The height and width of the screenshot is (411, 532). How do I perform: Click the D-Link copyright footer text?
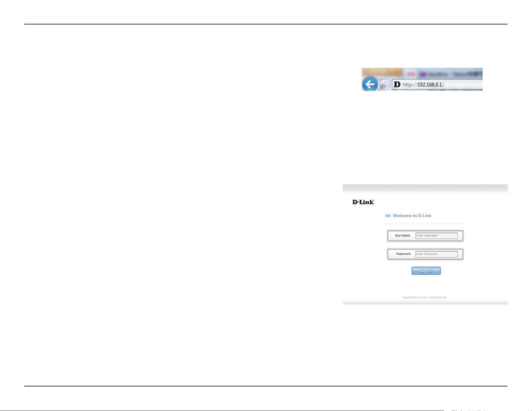425,297
